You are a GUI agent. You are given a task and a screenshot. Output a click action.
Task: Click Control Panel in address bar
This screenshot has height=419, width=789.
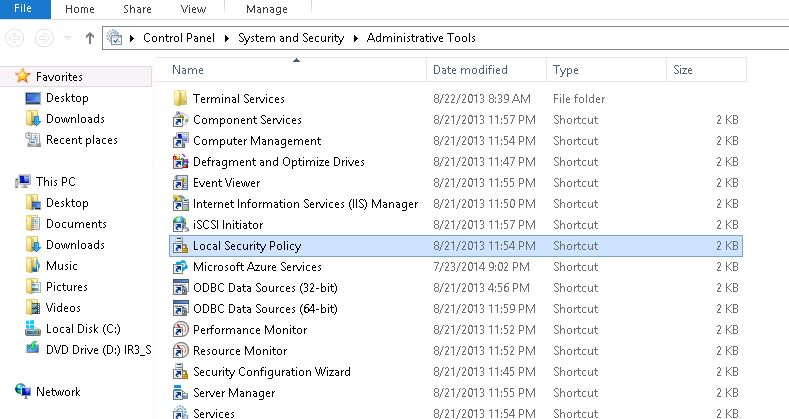click(183, 38)
